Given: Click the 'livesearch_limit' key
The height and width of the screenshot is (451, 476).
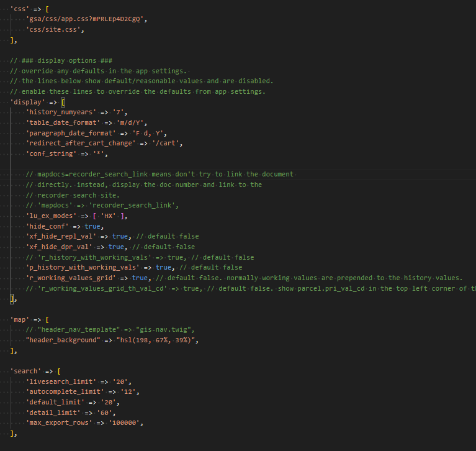Looking at the screenshot, I should (x=61, y=381).
